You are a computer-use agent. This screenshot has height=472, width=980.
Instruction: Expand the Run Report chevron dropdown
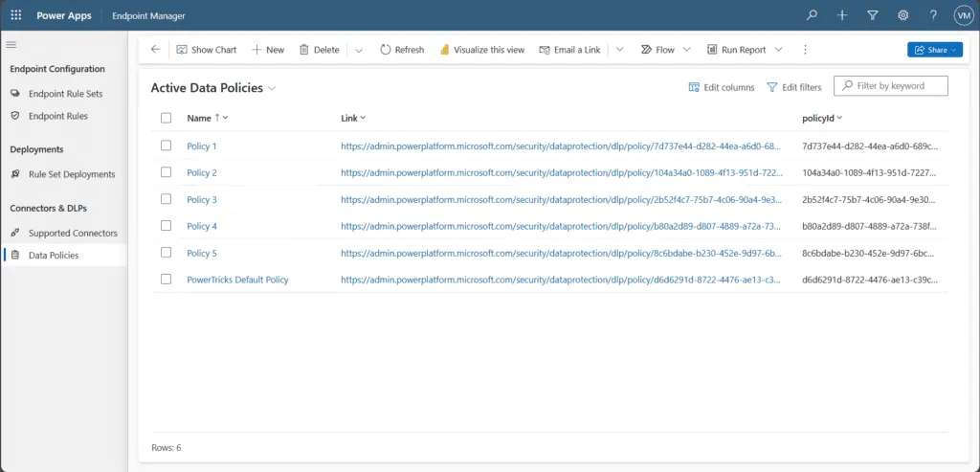(778, 50)
